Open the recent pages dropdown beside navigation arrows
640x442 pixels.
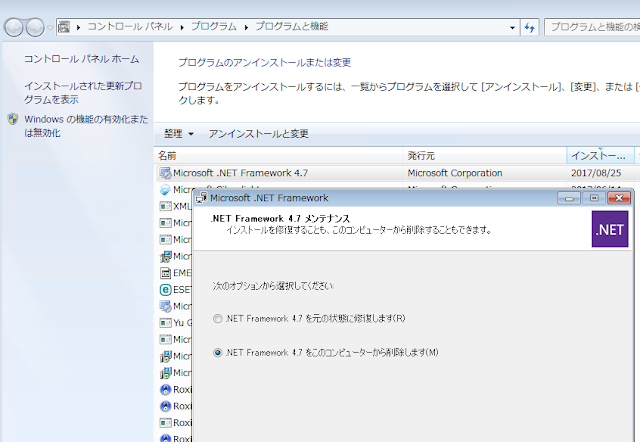[x=50, y=28]
